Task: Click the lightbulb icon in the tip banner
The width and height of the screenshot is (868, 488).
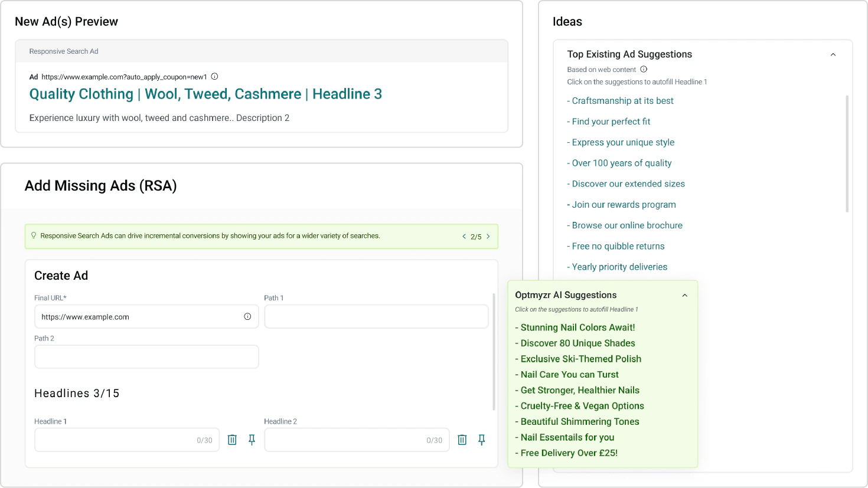Action: [34, 235]
